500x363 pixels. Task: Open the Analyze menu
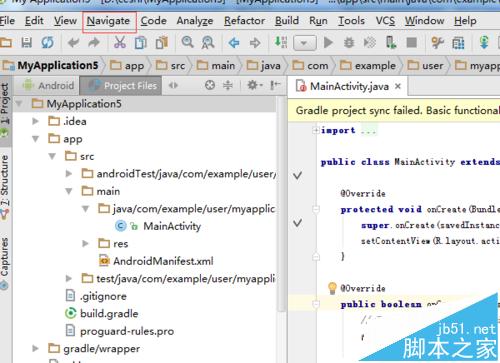click(195, 21)
